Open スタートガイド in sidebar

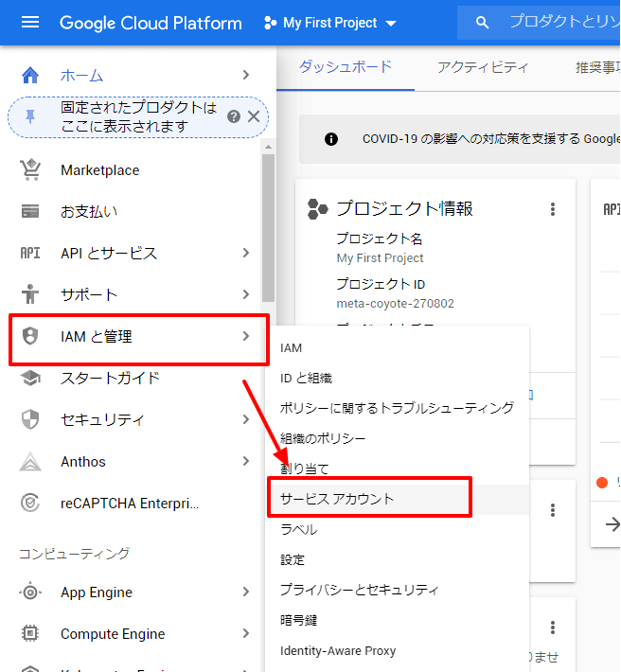click(x=110, y=378)
